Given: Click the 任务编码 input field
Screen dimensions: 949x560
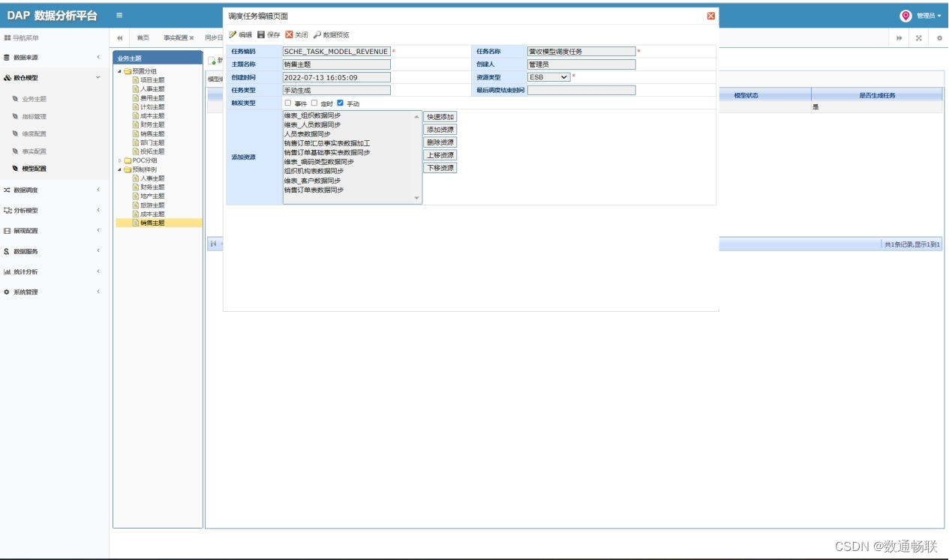Looking at the screenshot, I should (337, 52).
